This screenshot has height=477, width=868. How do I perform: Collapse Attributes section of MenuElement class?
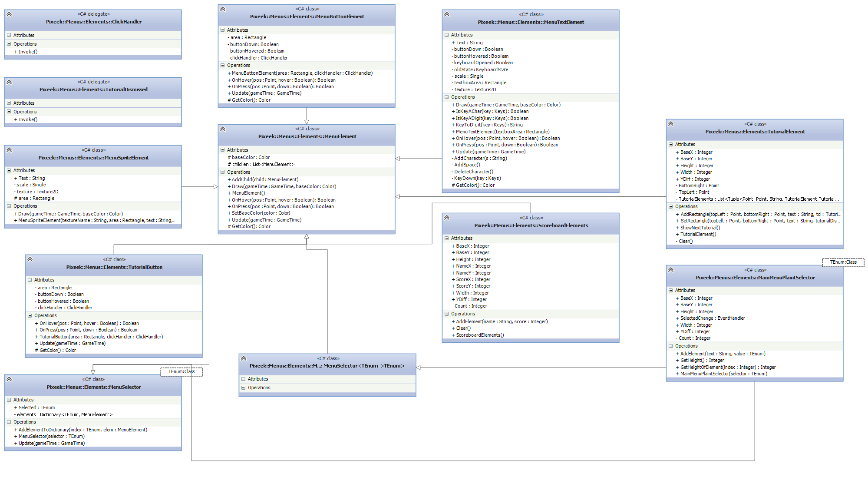pos(223,150)
